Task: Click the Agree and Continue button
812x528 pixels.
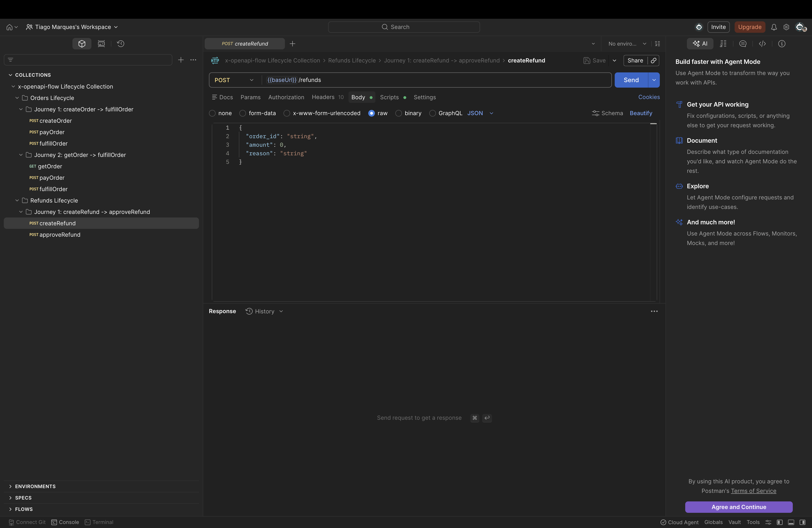Action: (x=738, y=507)
